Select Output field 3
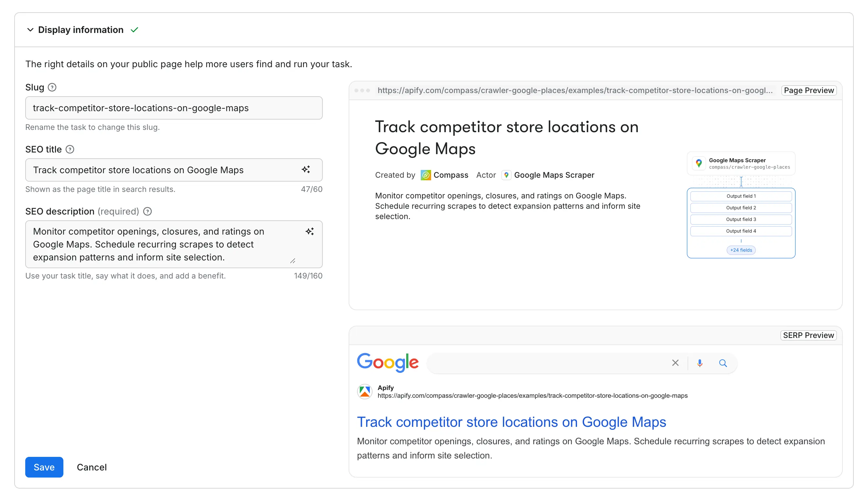Screen dimensions: 868x495 click(741, 219)
